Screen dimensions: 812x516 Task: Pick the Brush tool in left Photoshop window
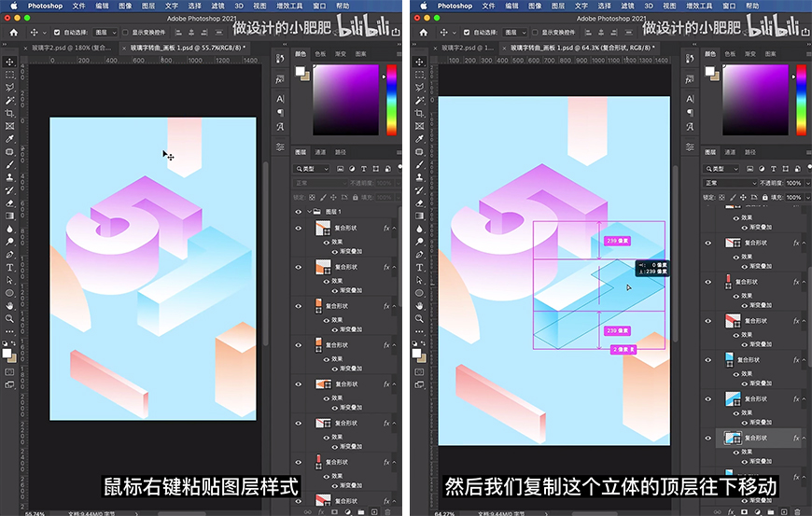click(x=9, y=164)
